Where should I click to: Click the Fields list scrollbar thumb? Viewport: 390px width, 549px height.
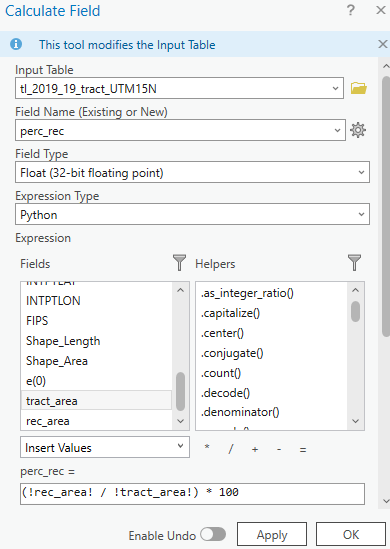(x=181, y=391)
